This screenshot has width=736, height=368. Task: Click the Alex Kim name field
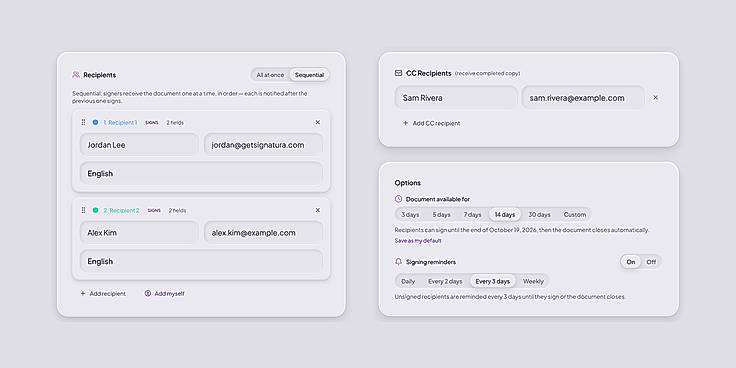(139, 233)
